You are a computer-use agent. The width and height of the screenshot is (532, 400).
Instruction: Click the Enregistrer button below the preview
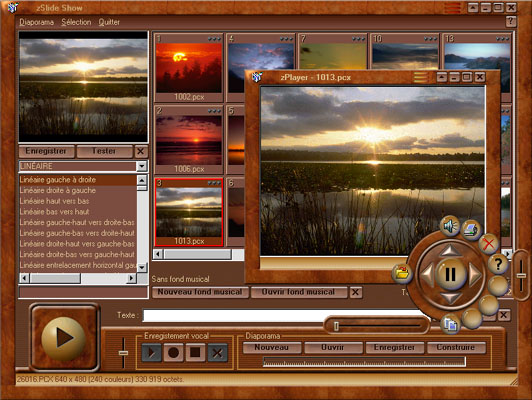[x=46, y=151]
